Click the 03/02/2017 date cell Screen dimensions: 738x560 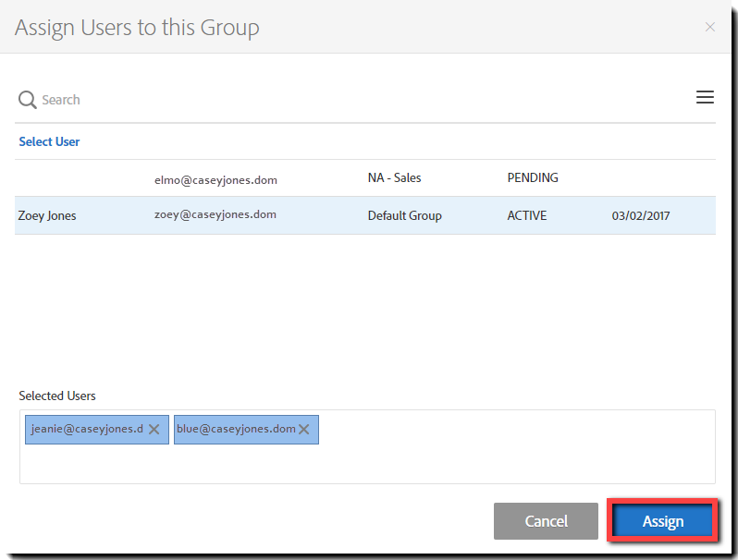(x=641, y=215)
